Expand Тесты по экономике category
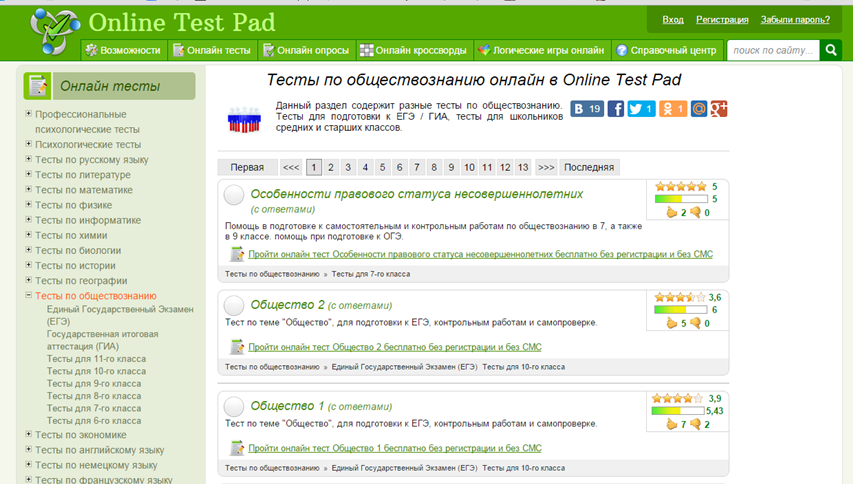The width and height of the screenshot is (853, 484). (x=28, y=434)
